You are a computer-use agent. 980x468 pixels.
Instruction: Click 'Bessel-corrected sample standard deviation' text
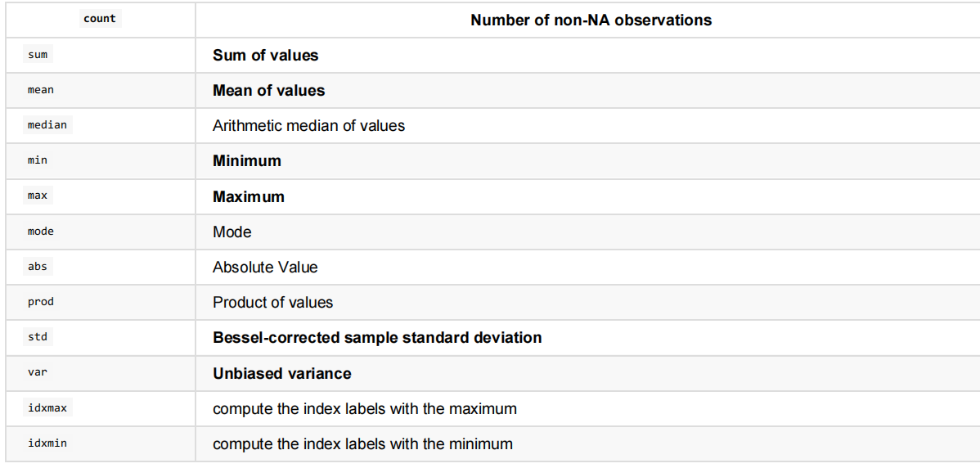(377, 338)
